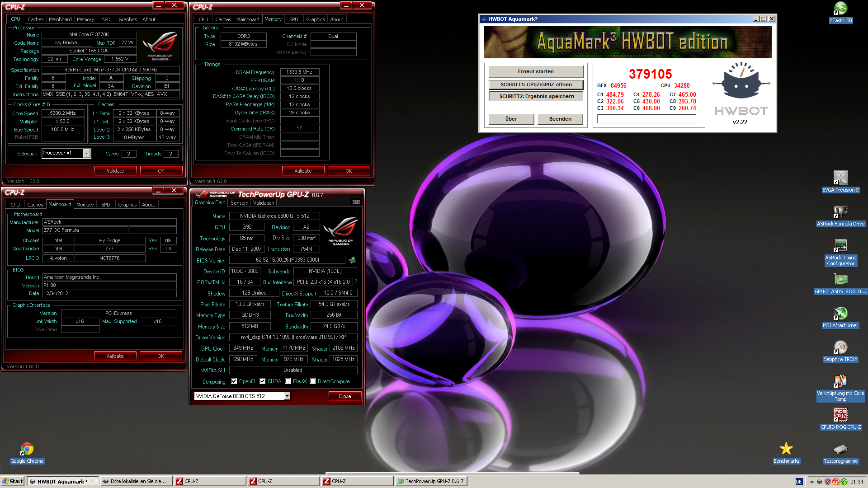Image resolution: width=868 pixels, height=488 pixels.
Task: Click the system clock showing 01:34
Action: pyautogui.click(x=857, y=482)
